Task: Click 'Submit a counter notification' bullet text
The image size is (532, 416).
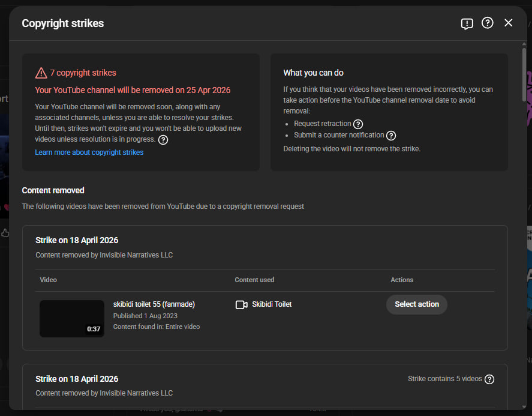Action: (x=339, y=135)
